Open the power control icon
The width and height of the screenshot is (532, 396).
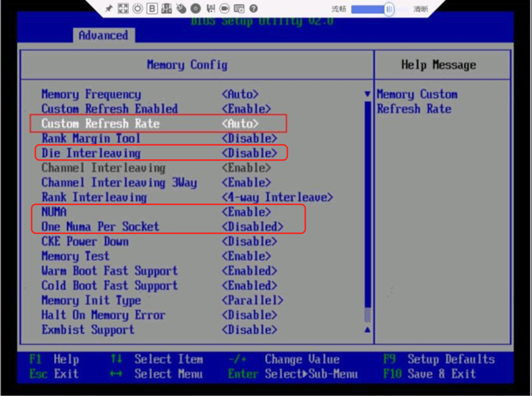coord(137,9)
